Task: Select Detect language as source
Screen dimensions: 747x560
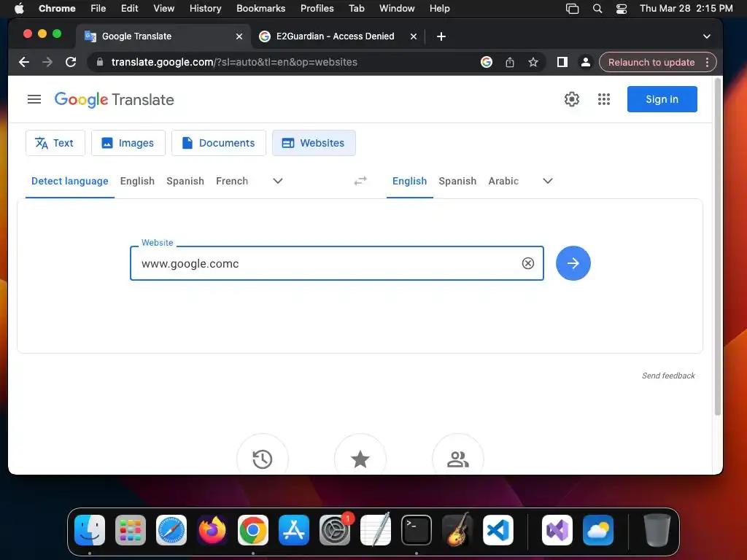Action: 70,181
